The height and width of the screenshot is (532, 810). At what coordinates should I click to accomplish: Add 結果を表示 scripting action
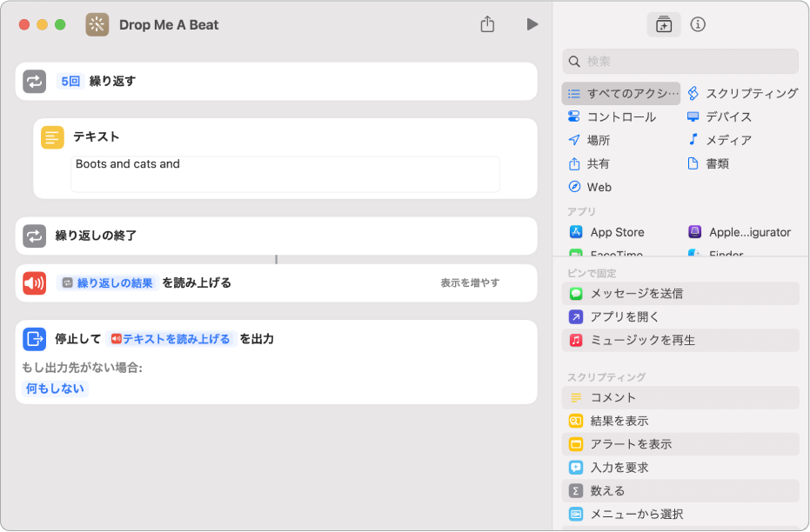point(680,421)
